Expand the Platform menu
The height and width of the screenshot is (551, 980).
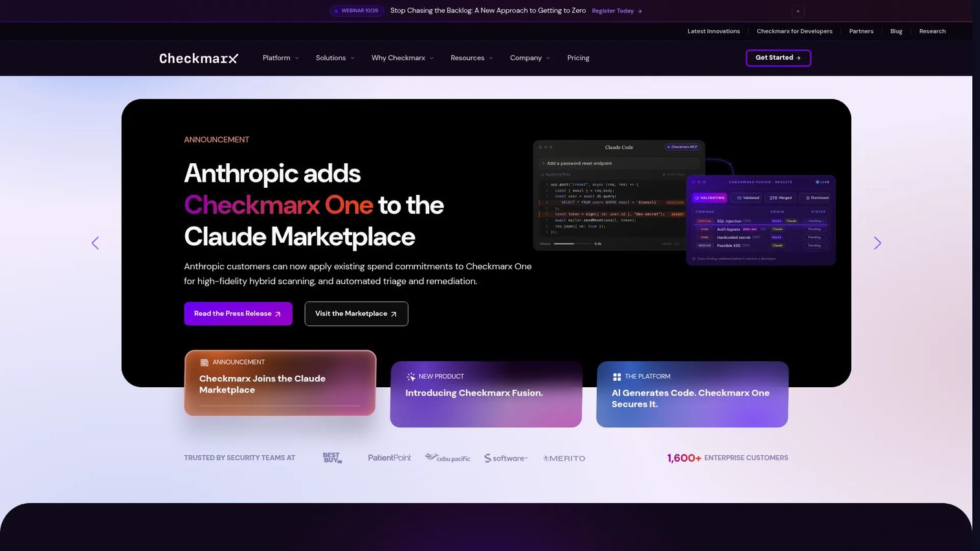click(x=280, y=58)
